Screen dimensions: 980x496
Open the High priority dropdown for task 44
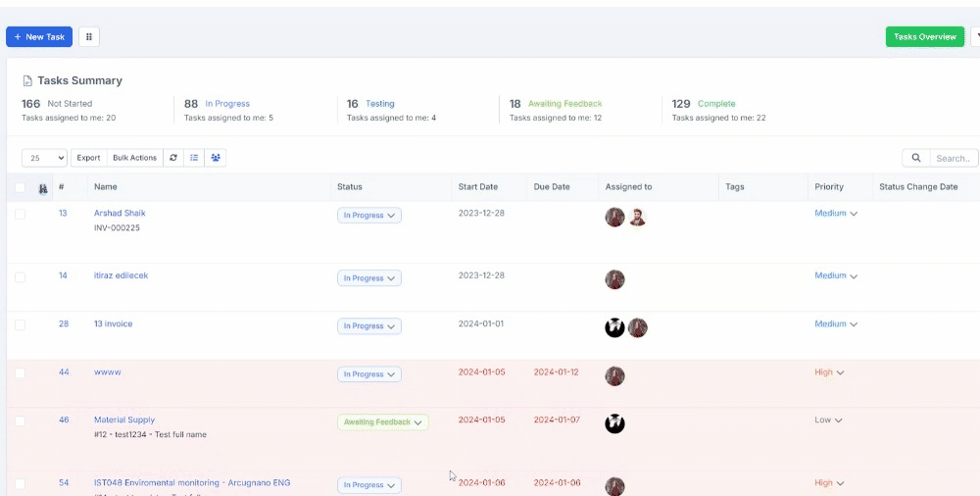tap(829, 372)
